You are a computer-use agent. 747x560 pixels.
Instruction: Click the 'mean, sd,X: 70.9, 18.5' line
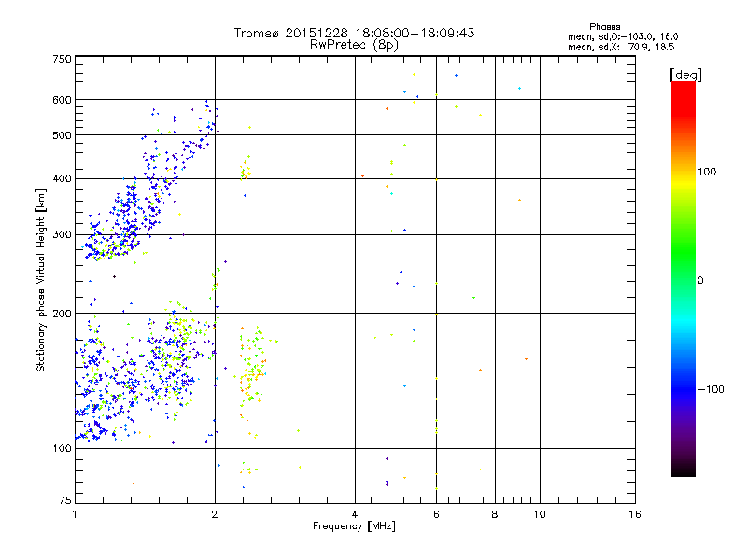point(621,47)
